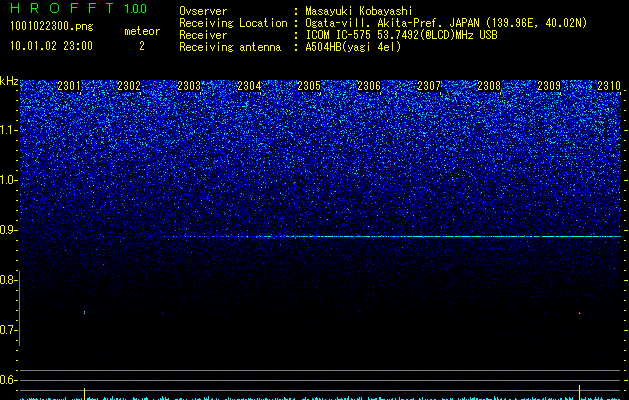Select the ICOM IC-575 receiver text

click(401, 35)
